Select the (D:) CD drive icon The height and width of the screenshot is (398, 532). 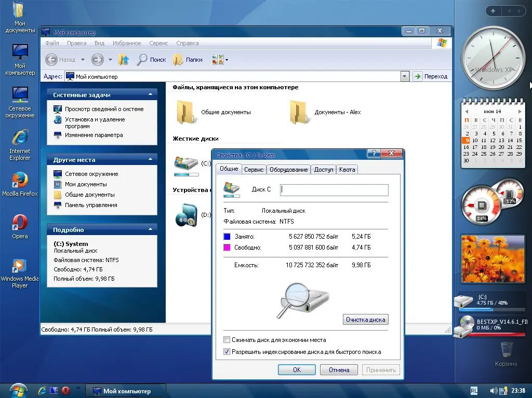(x=187, y=215)
